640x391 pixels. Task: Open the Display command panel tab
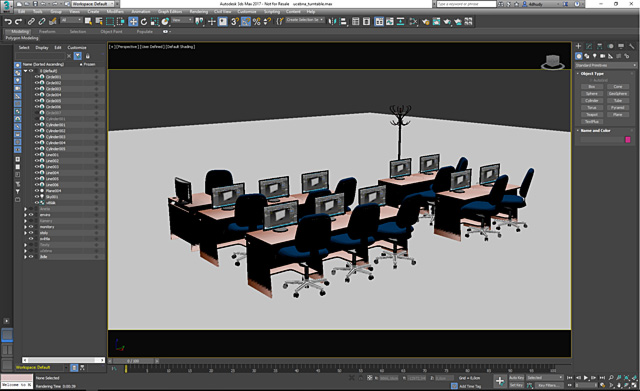pos(621,46)
